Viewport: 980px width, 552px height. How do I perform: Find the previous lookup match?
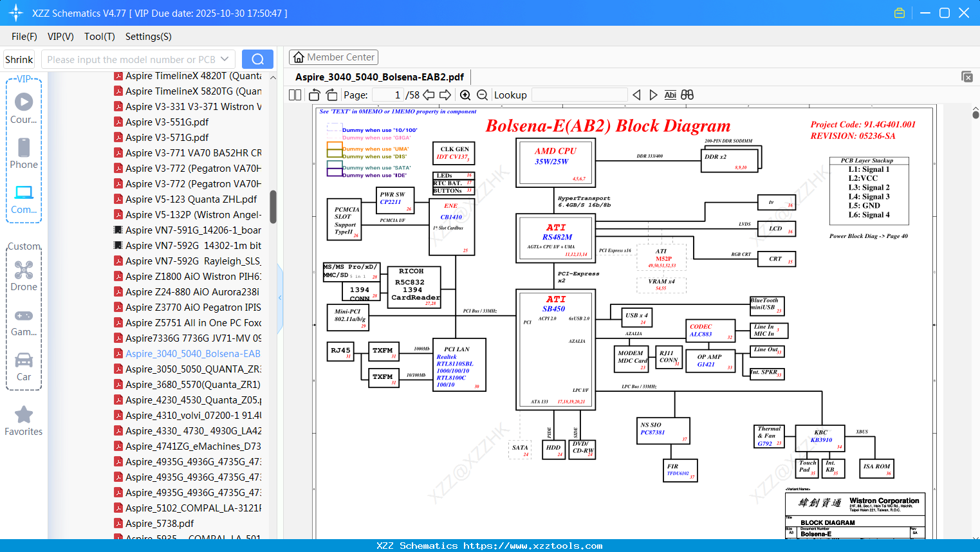pos(636,95)
